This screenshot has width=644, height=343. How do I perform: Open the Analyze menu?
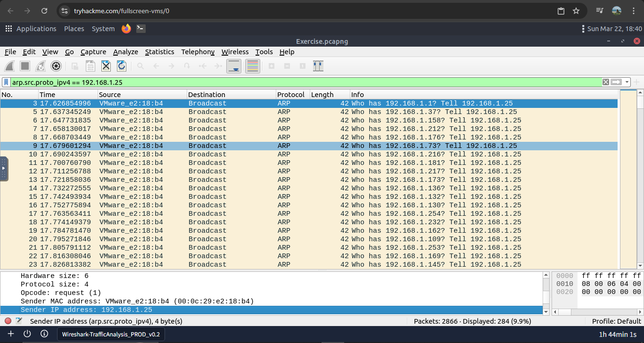click(125, 52)
